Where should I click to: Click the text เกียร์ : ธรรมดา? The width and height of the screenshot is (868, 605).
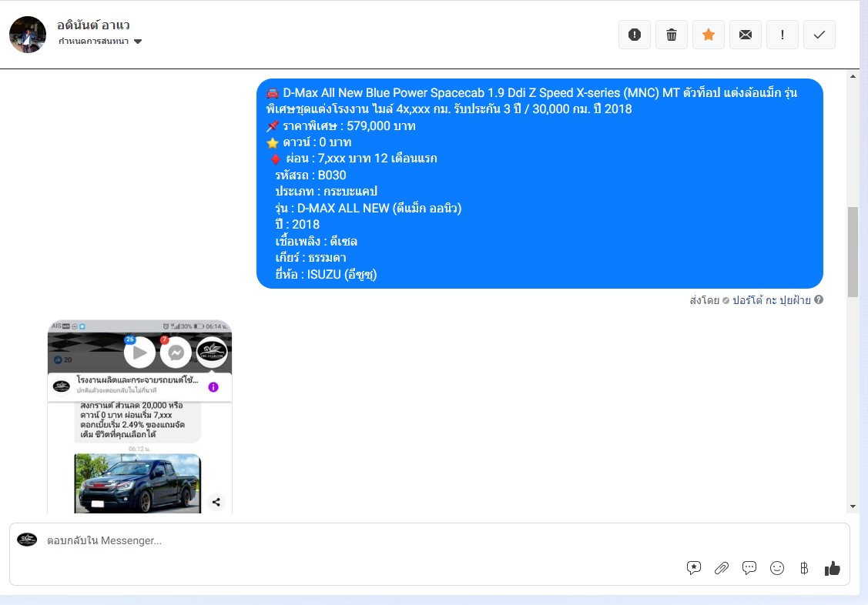pyautogui.click(x=310, y=258)
